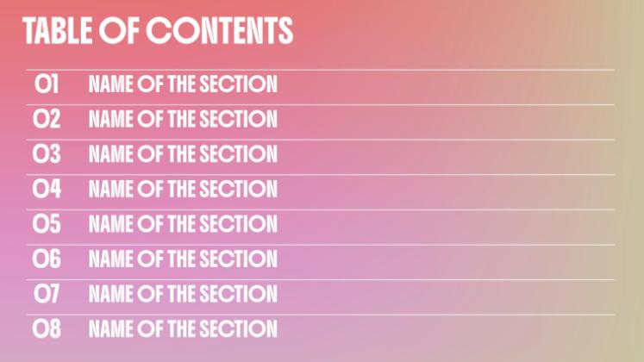Open the section name beside 08
Viewport: 644px width, 362px height.
[183, 328]
